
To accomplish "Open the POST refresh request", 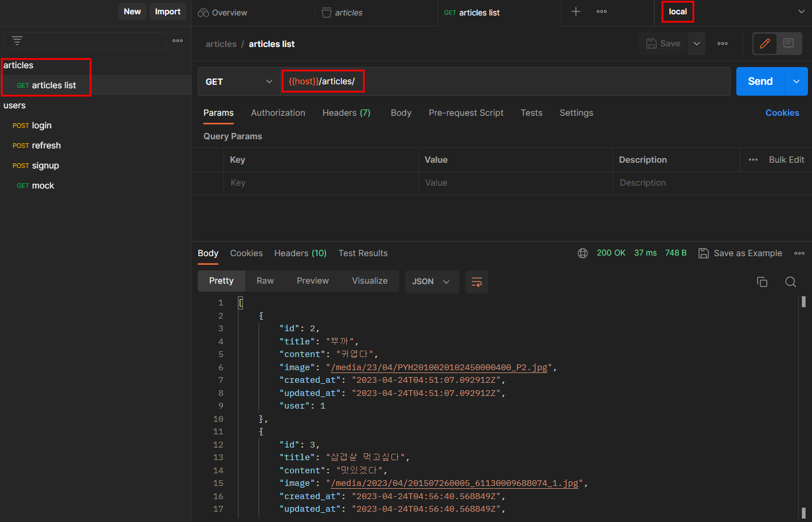I will (x=96, y=146).
